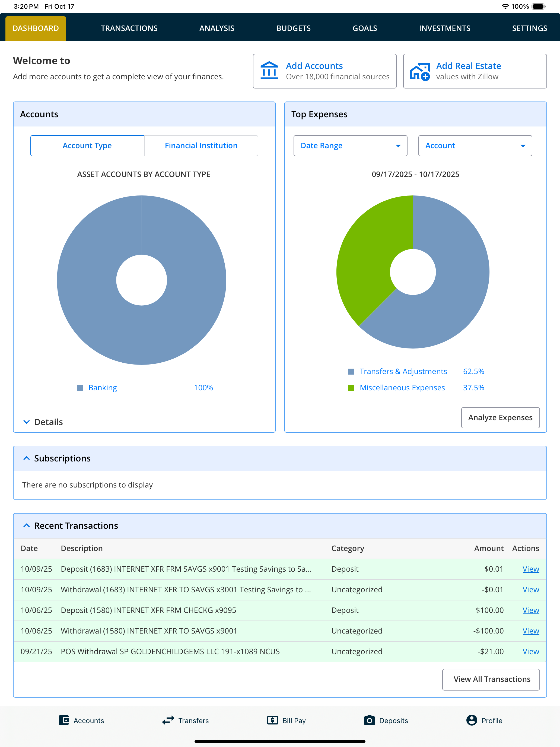The height and width of the screenshot is (747, 560).
Task: Tap the Transfers arrows icon
Action: [168, 720]
